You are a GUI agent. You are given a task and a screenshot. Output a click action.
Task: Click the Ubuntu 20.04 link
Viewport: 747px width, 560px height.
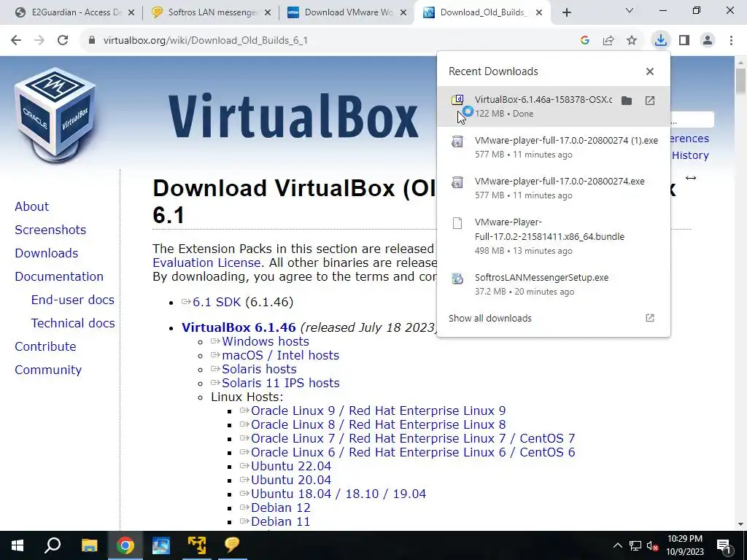click(291, 480)
